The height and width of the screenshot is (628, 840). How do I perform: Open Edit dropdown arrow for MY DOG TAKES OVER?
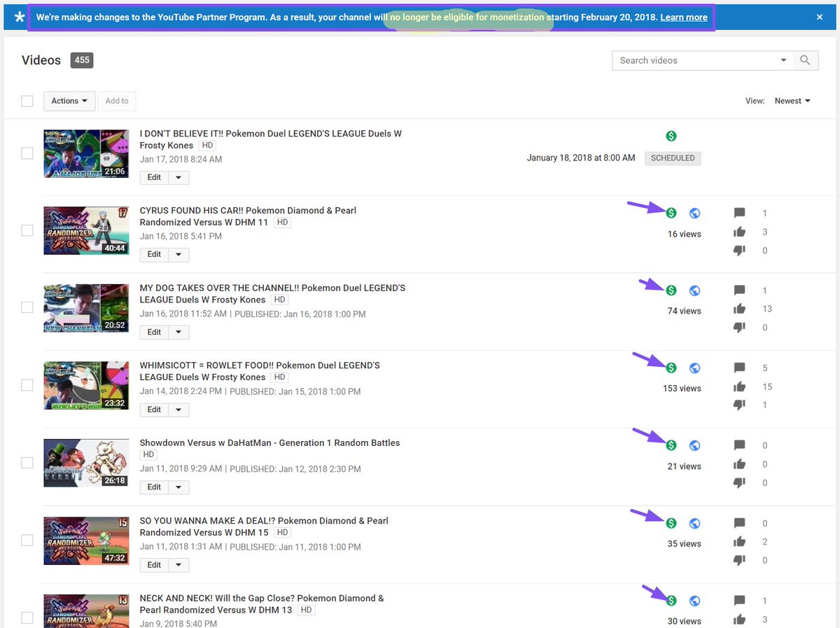pos(178,332)
